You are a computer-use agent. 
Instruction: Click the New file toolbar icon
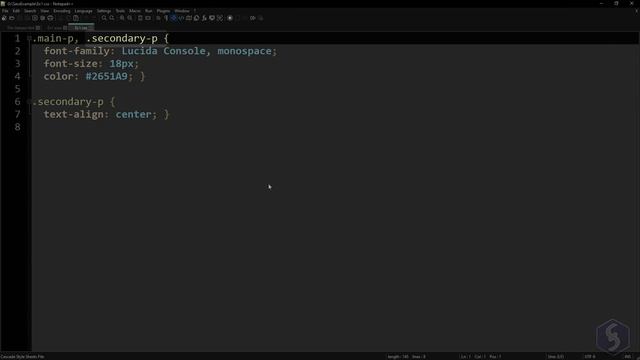pyautogui.click(x=4, y=18)
